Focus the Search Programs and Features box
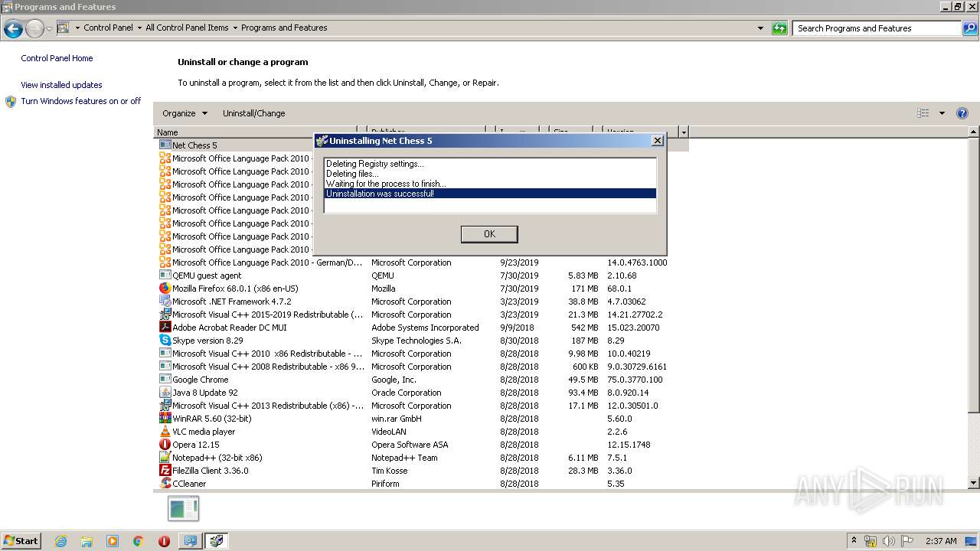 click(x=877, y=28)
